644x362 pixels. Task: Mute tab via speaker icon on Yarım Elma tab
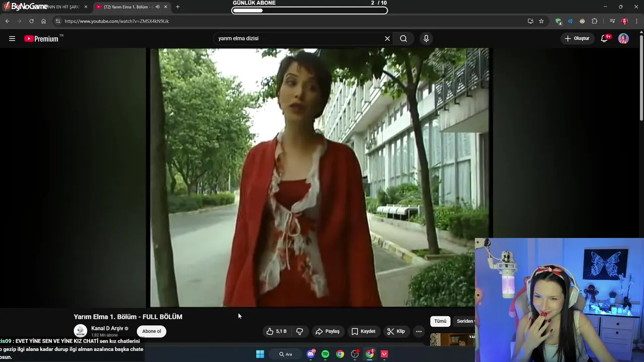pos(157,7)
